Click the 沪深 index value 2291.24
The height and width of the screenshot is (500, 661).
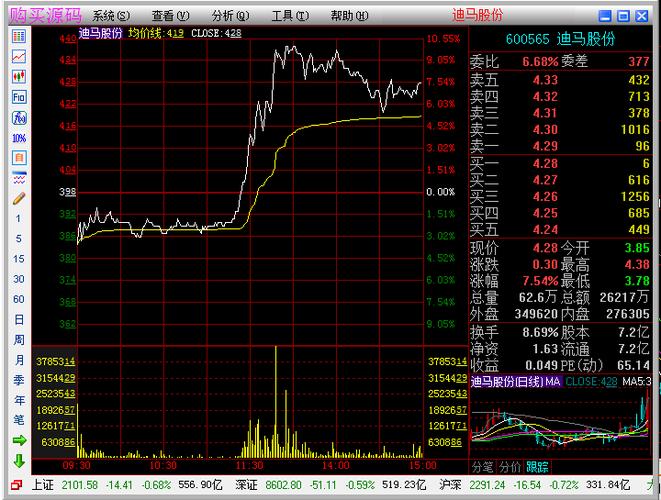pos(487,485)
